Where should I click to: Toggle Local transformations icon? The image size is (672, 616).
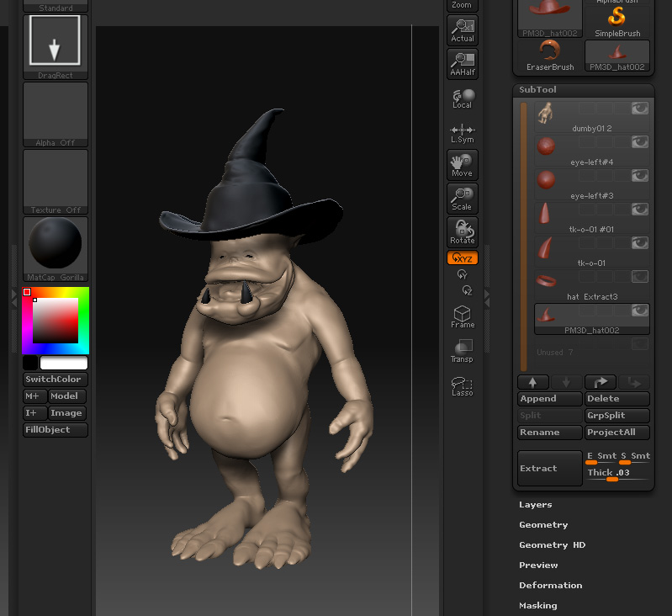(463, 98)
